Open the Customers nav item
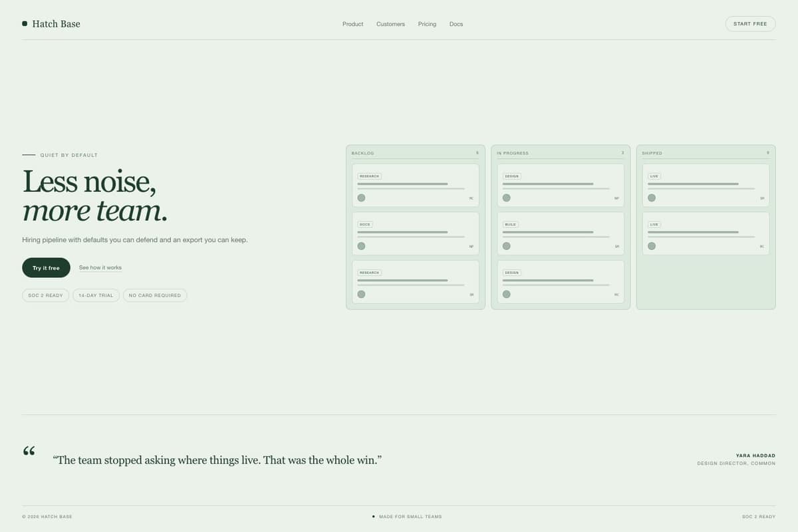 (390, 24)
